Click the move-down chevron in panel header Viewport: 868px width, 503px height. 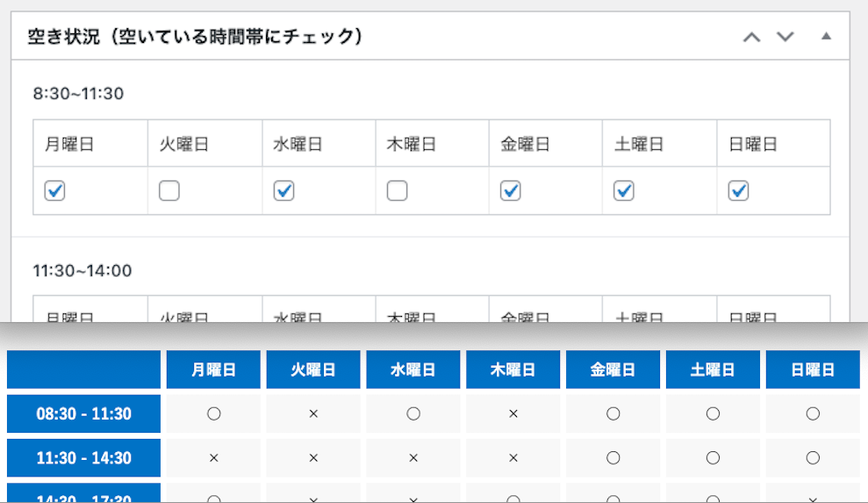pyautogui.click(x=785, y=37)
